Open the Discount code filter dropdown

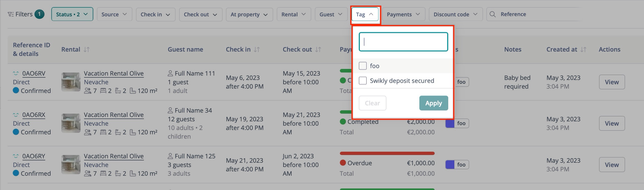click(455, 14)
